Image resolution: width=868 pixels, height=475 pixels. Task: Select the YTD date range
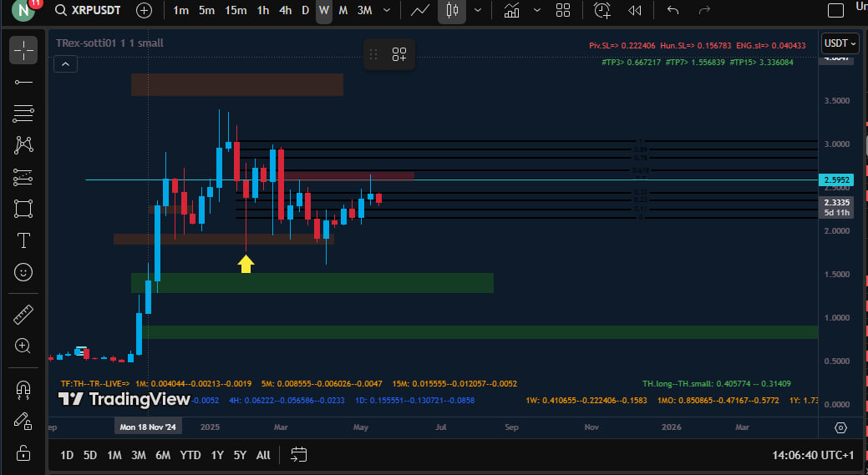pyautogui.click(x=190, y=455)
